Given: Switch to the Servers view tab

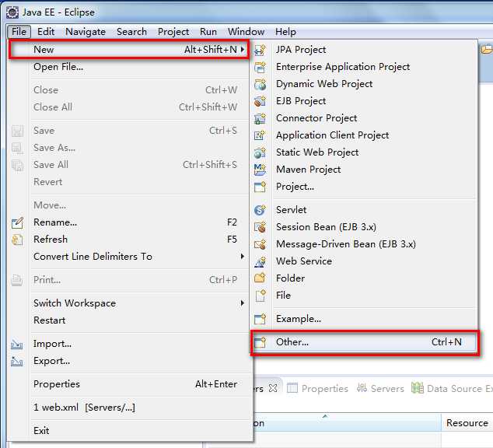Looking at the screenshot, I should [380, 389].
